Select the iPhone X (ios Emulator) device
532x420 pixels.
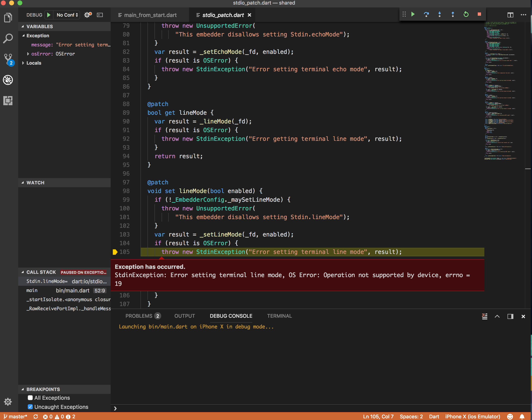[472, 416]
